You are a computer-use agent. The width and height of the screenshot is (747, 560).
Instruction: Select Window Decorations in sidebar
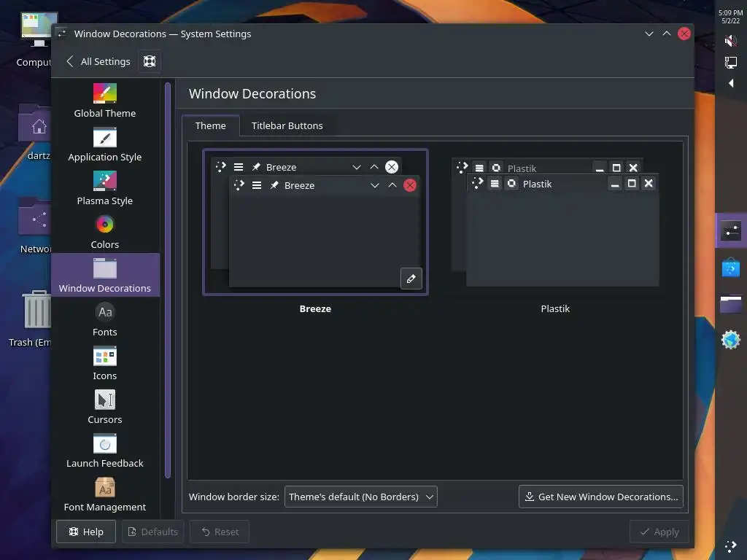pos(105,275)
